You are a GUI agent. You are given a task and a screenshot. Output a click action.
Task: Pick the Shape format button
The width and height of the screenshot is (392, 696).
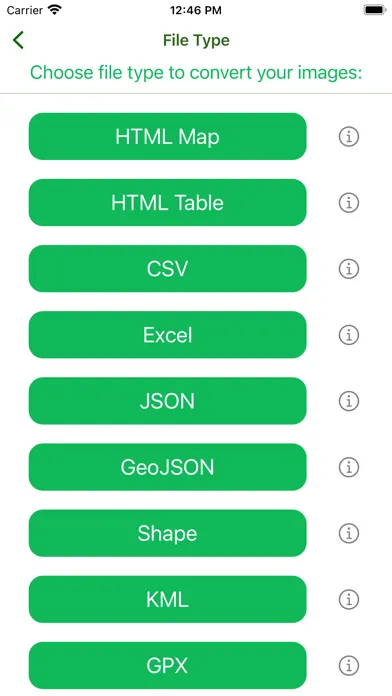[167, 533]
